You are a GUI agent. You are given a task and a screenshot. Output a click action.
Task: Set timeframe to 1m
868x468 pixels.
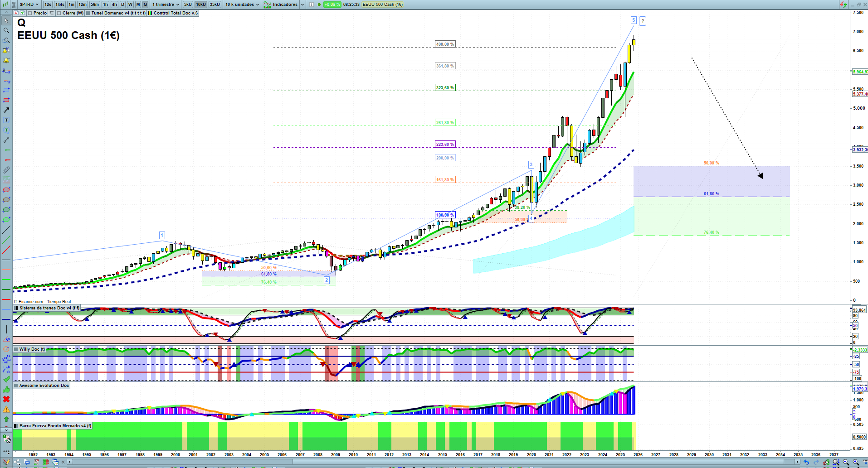[72, 5]
